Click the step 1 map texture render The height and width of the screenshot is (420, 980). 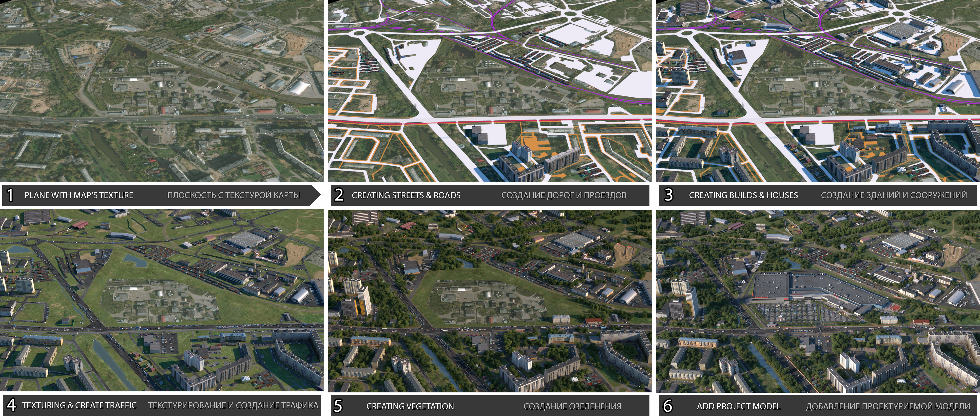(162, 91)
